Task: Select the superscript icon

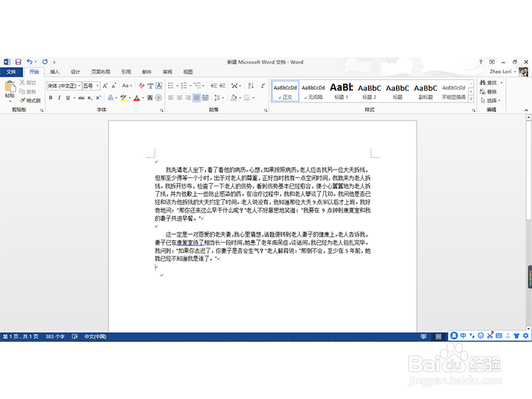Action: point(97,96)
